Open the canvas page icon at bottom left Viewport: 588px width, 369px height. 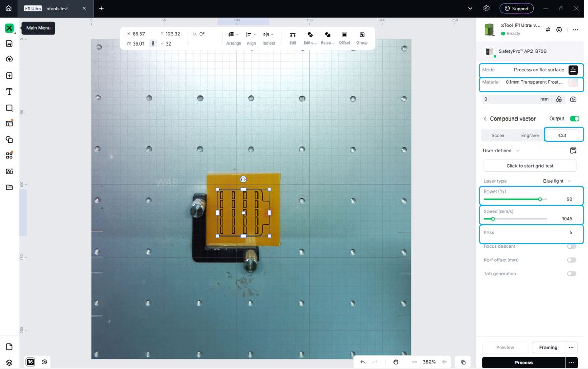tap(9, 347)
